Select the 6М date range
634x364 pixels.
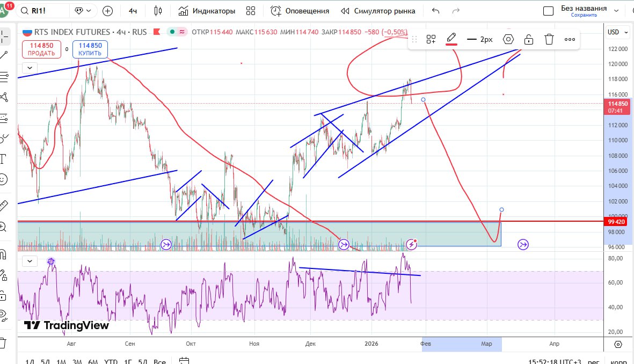click(x=93, y=361)
